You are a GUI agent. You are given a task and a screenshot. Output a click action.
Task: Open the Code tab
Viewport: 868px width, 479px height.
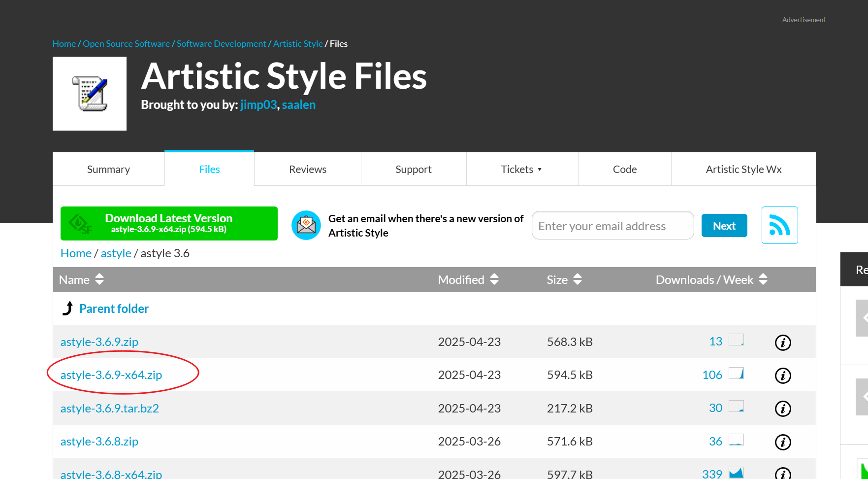click(x=625, y=169)
